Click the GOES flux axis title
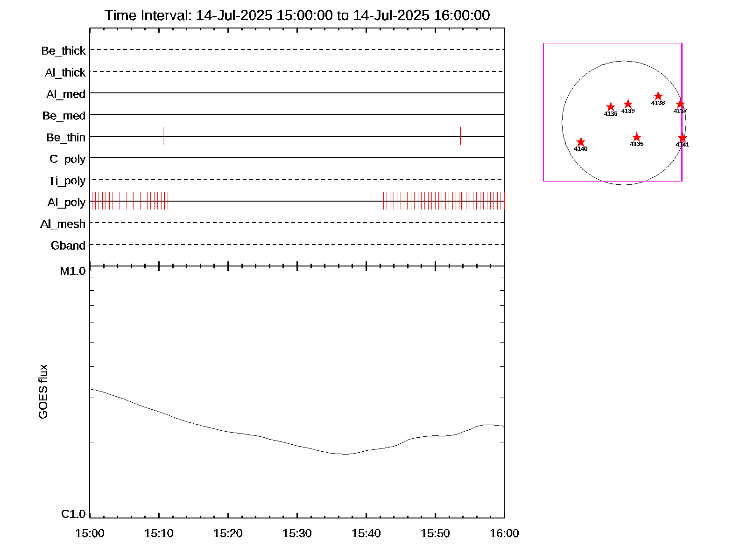747x560 pixels. [x=43, y=392]
